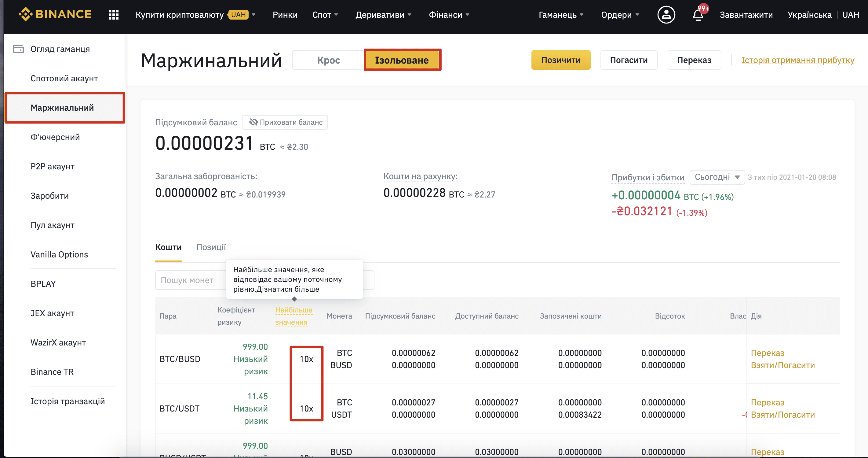Viewport: 868px width, 458px height.
Task: Click Взяти/Погасити in BTC/BUSD row
Action: [782, 365]
